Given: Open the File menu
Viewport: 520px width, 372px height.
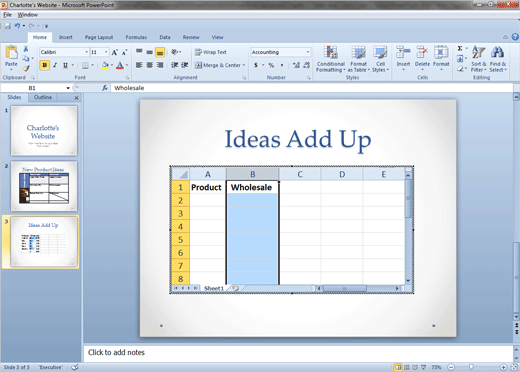Looking at the screenshot, I should (7, 15).
